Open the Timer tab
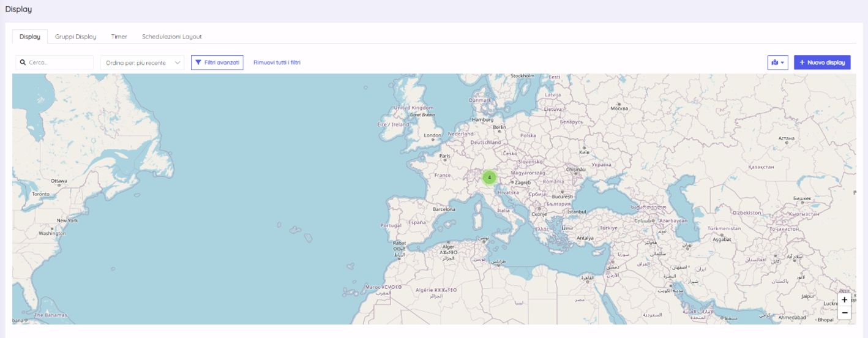868x338 pixels. coord(119,37)
